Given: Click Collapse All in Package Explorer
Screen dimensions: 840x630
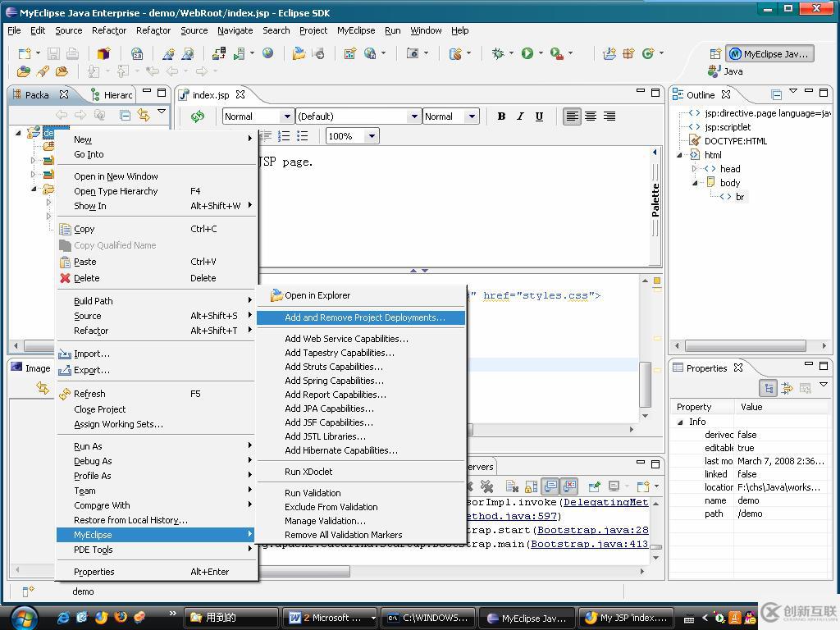Looking at the screenshot, I should (x=126, y=116).
